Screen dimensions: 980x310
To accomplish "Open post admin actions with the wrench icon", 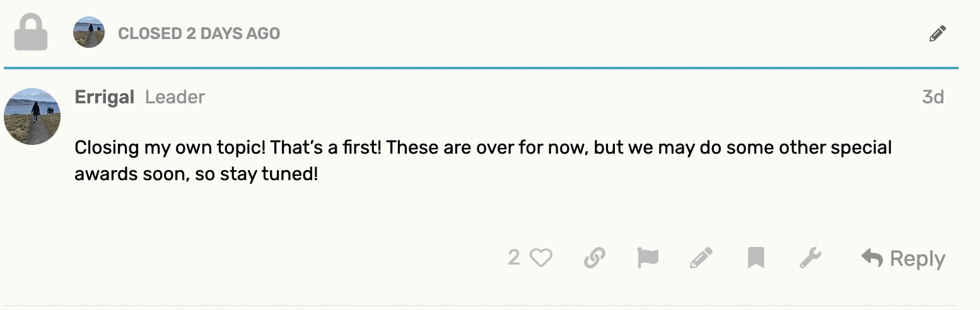I will coord(810,258).
